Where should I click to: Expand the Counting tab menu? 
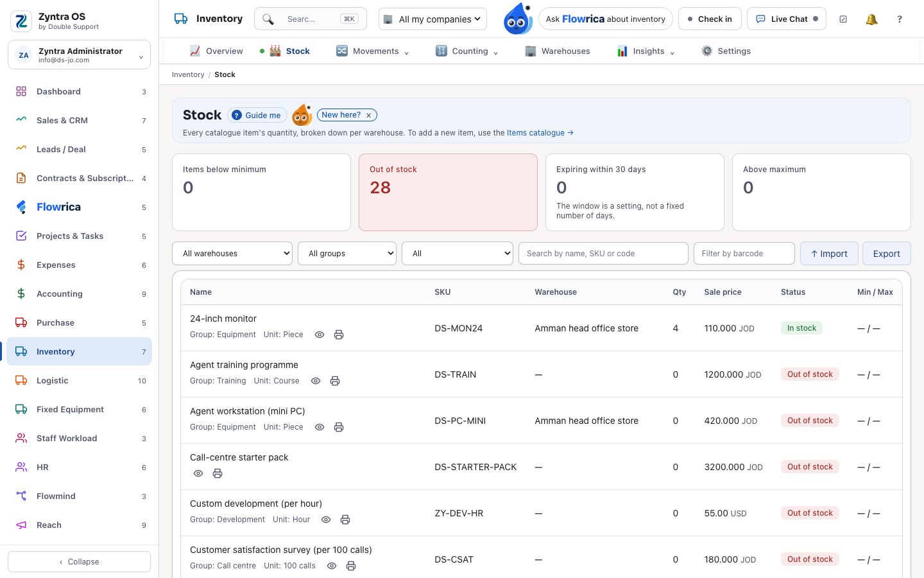pyautogui.click(x=466, y=51)
